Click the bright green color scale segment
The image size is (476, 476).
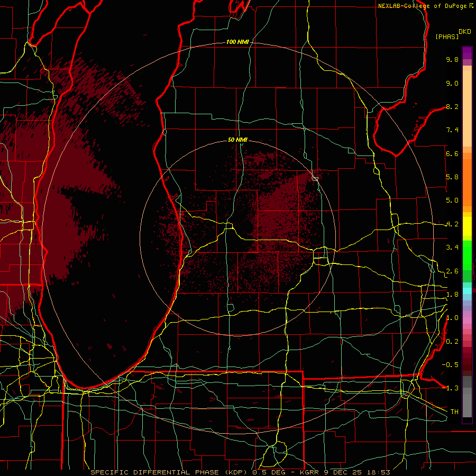click(x=467, y=255)
